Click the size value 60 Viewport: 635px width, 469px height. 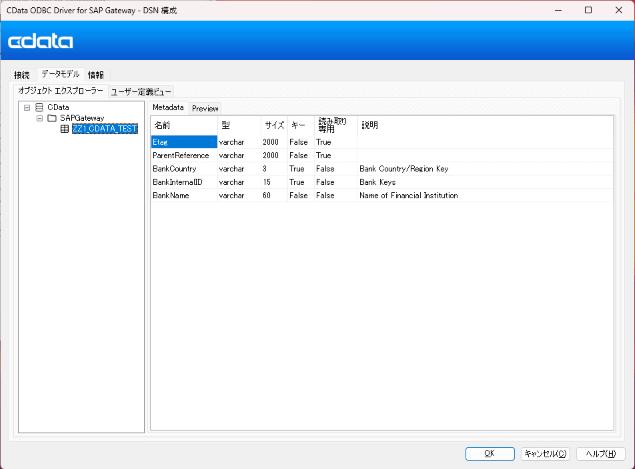266,196
